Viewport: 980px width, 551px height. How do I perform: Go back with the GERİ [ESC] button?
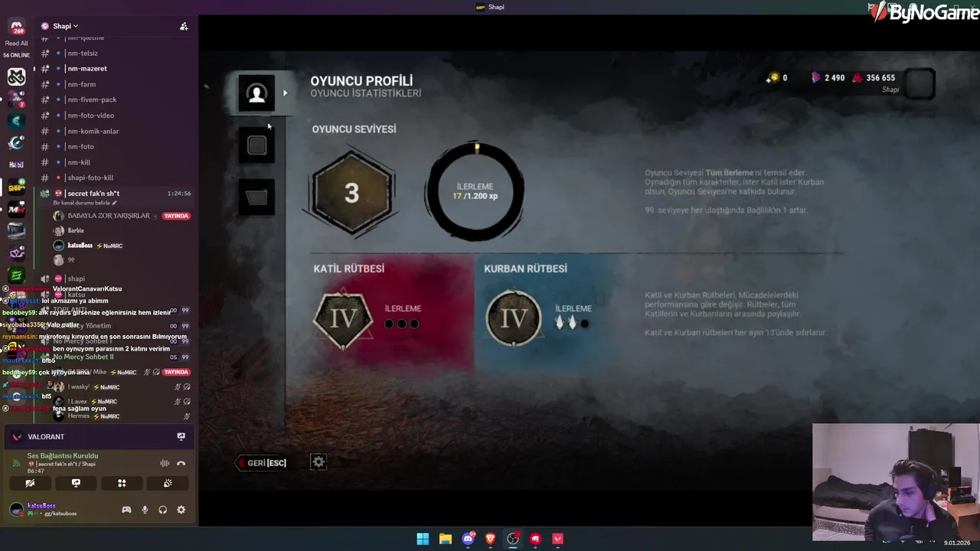(x=262, y=463)
